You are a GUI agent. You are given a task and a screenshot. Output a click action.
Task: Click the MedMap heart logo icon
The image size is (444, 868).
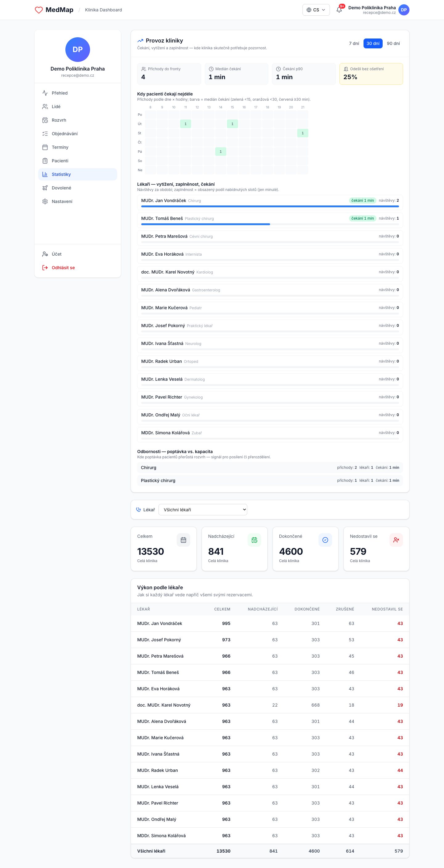pyautogui.click(x=39, y=10)
